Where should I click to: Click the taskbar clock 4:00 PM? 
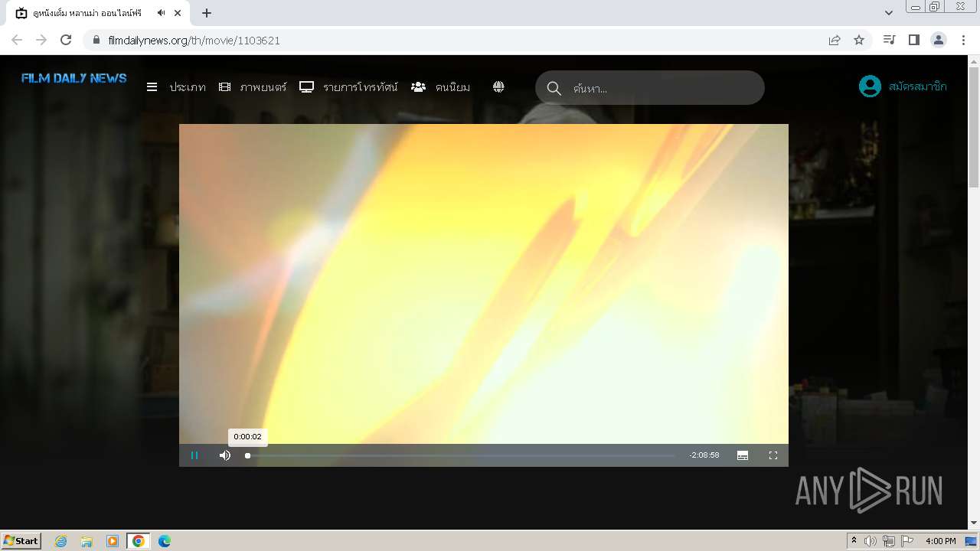click(x=941, y=541)
